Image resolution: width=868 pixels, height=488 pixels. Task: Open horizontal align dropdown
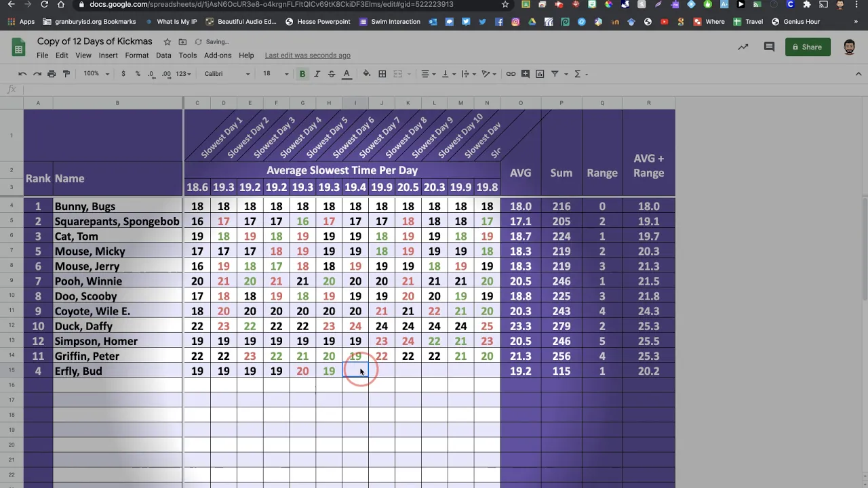point(428,74)
